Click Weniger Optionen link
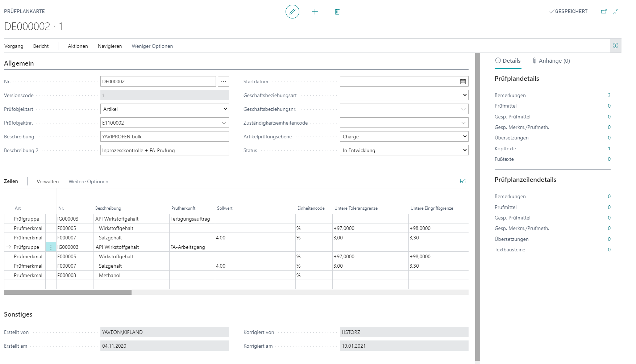This screenshot has width=636, height=364. 152,46
